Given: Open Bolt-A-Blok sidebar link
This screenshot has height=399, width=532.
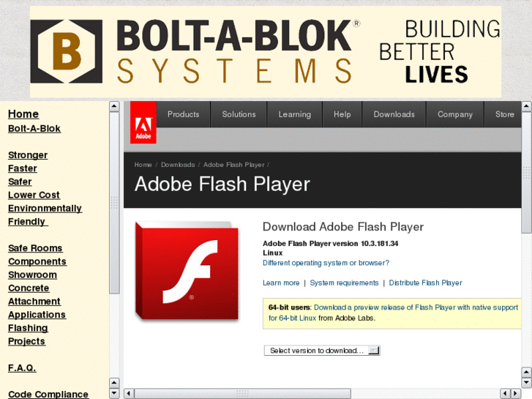Looking at the screenshot, I should coord(34,129).
